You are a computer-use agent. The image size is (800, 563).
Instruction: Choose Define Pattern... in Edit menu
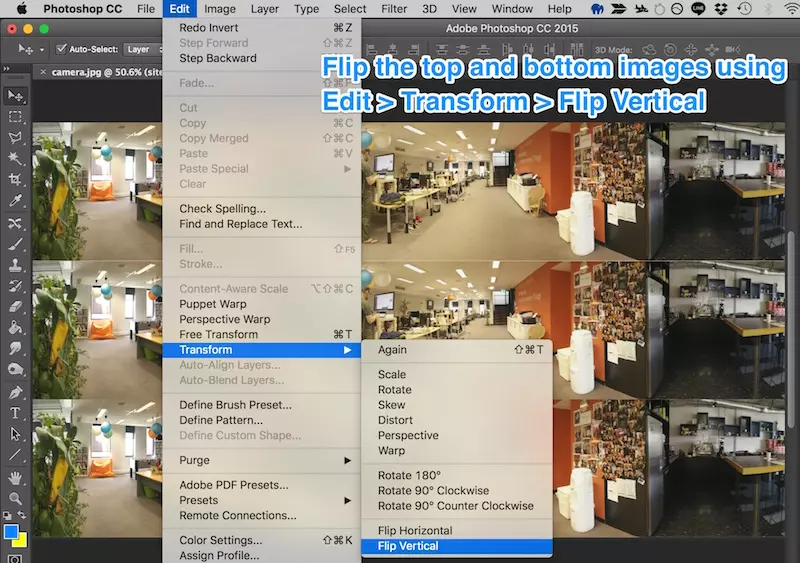click(262, 420)
